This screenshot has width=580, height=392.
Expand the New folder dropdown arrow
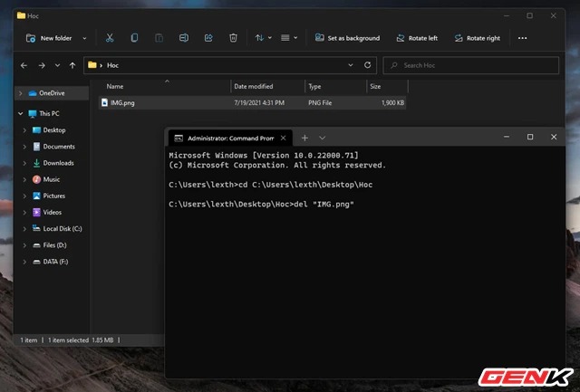pos(85,38)
